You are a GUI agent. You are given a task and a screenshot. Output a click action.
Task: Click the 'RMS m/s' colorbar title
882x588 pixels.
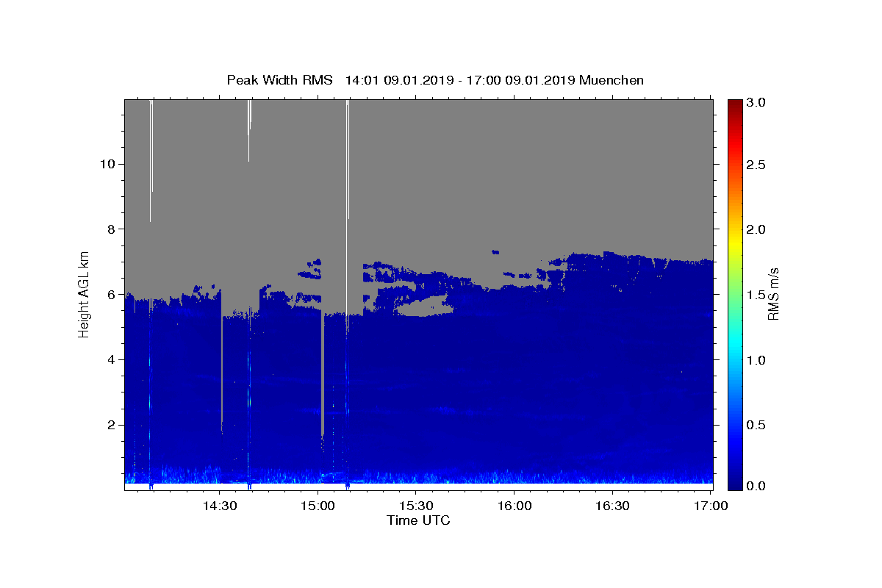[x=773, y=294]
